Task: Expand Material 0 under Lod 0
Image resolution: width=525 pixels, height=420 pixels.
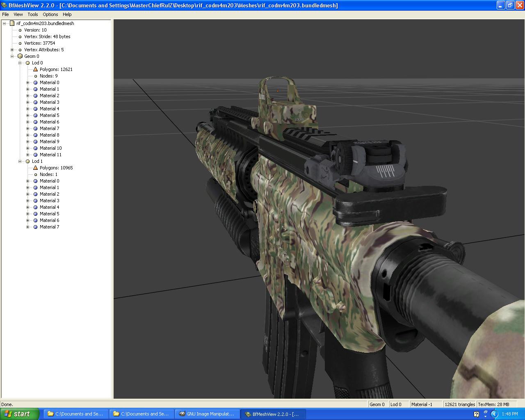Action: point(27,82)
